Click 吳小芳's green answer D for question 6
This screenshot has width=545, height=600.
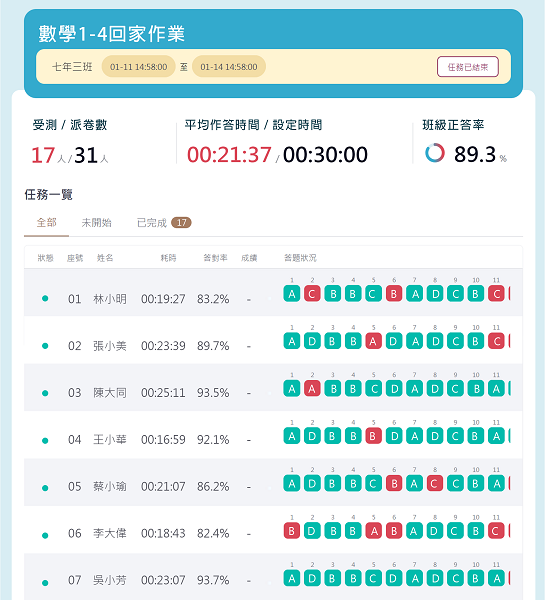(x=394, y=579)
